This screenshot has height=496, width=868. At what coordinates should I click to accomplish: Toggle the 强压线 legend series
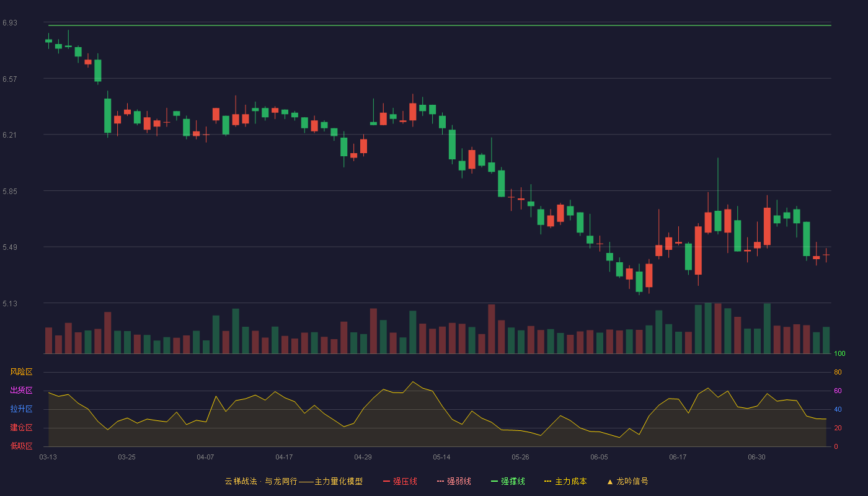[x=400, y=481]
